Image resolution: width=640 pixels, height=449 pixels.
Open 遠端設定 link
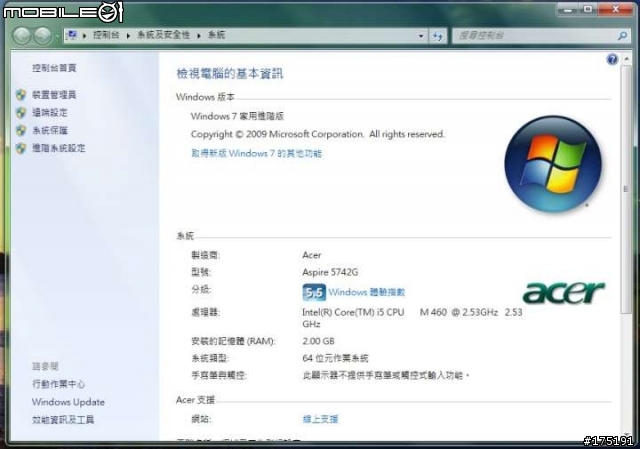(x=50, y=112)
